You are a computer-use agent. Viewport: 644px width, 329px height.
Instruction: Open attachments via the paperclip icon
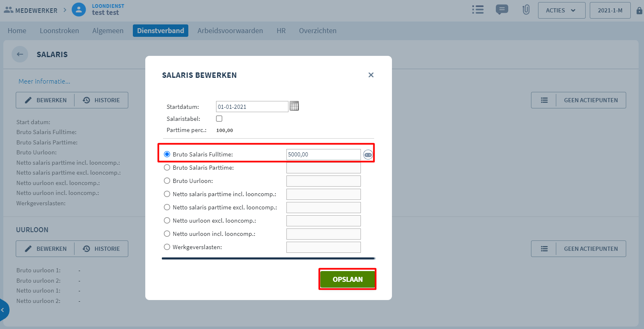[x=526, y=10]
